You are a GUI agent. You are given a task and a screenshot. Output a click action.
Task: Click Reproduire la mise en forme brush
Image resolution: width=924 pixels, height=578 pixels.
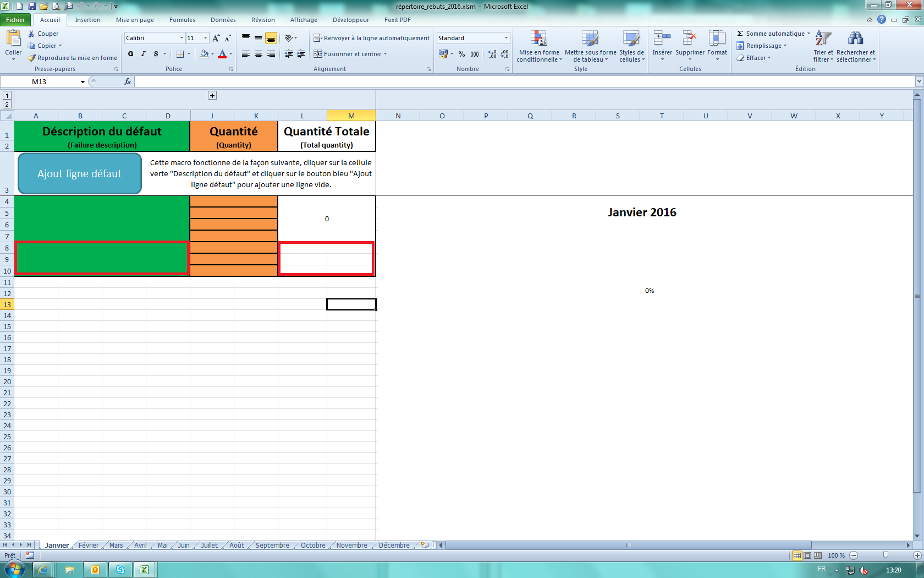[32, 58]
